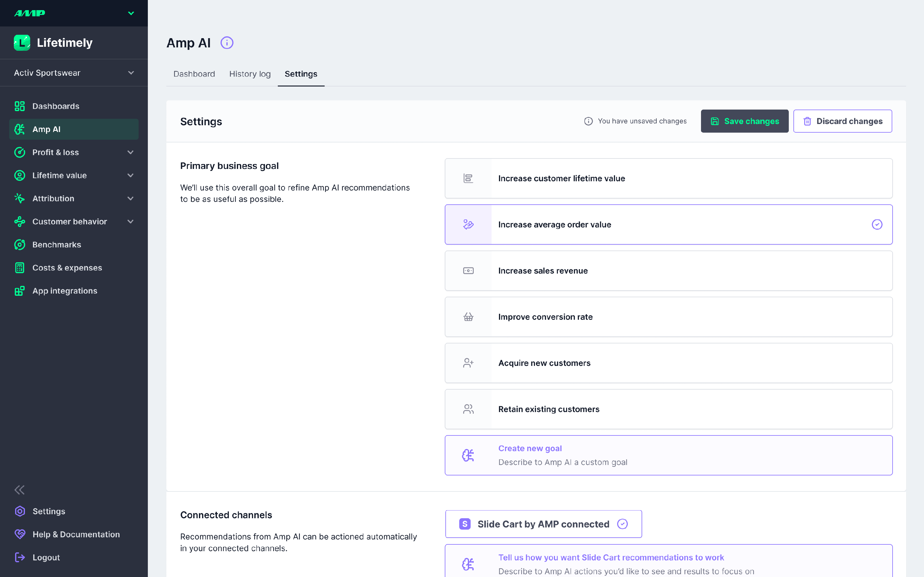Open the Create new goal card

coord(668,455)
